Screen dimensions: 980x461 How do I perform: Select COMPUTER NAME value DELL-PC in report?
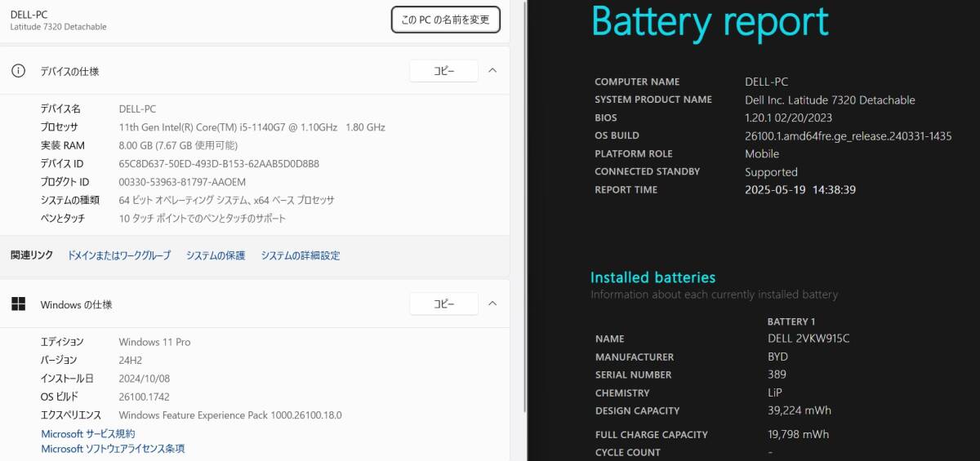pyautogui.click(x=766, y=82)
